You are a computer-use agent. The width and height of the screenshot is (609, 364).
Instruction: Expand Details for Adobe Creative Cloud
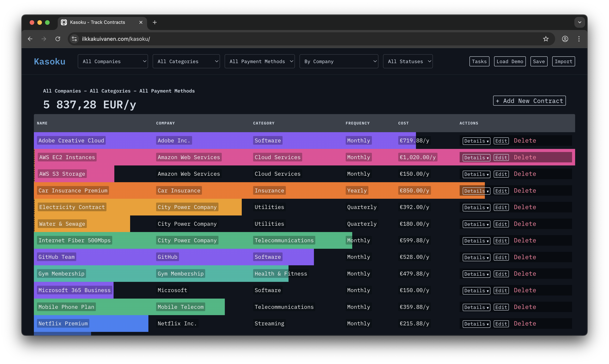pyautogui.click(x=476, y=141)
